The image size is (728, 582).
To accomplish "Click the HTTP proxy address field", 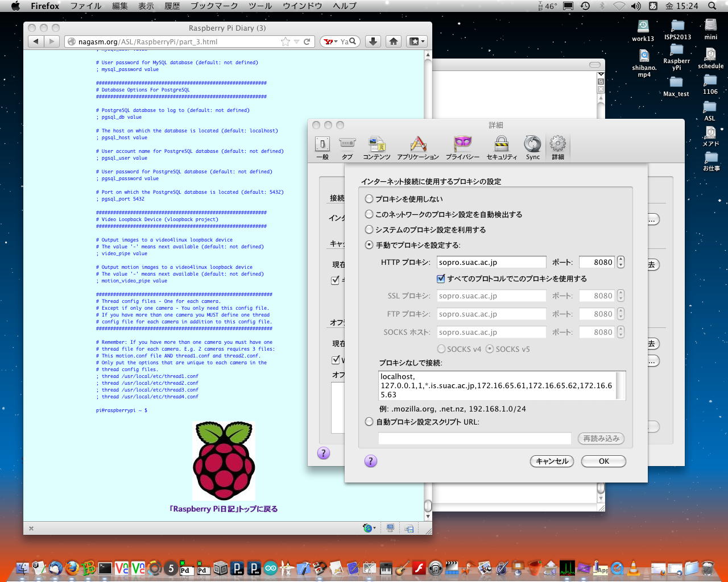I will [491, 262].
